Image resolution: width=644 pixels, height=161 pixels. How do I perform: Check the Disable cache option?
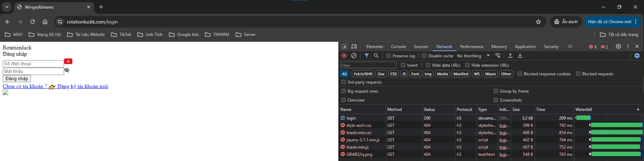pyautogui.click(x=424, y=56)
